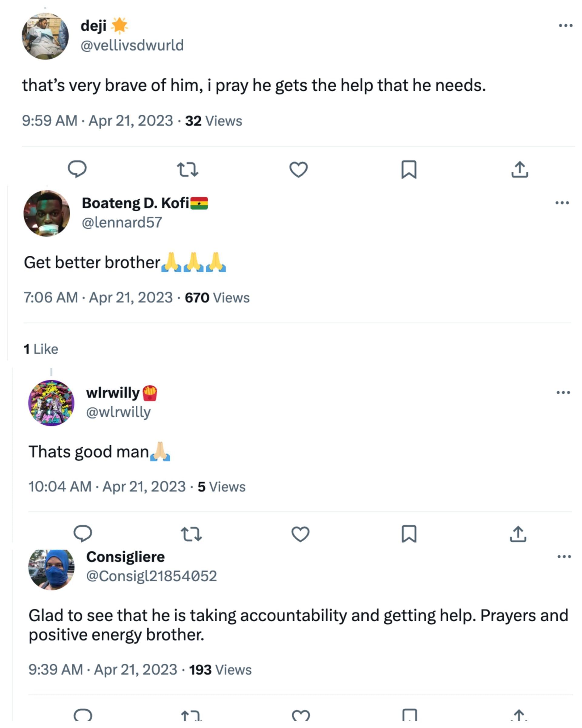This screenshot has height=728, width=582.
Task: Open more options on deji's tweet
Action: 565,26
